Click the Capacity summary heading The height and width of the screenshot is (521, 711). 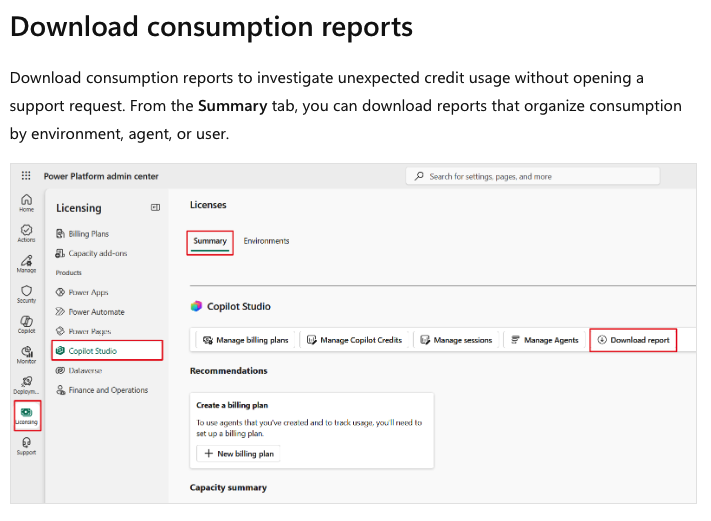pos(228,487)
